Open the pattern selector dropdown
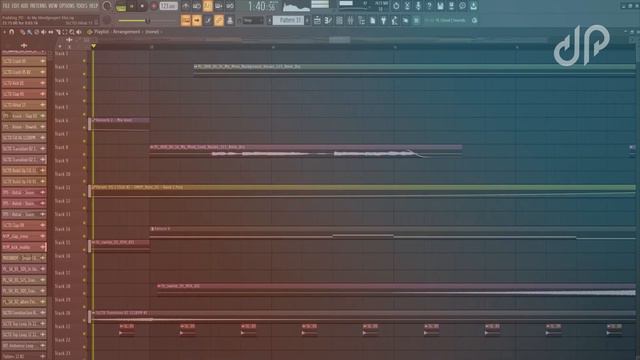 coord(288,20)
